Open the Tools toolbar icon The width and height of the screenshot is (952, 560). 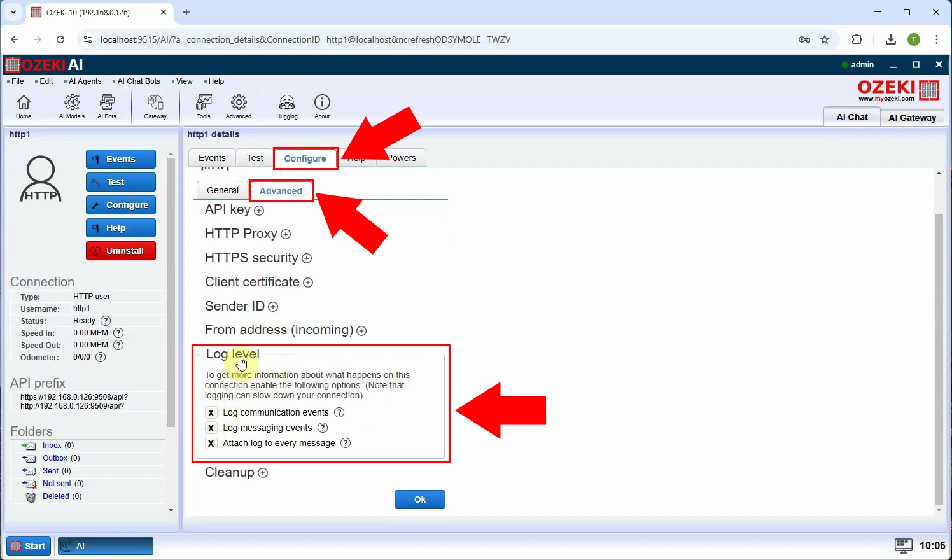pos(204,106)
